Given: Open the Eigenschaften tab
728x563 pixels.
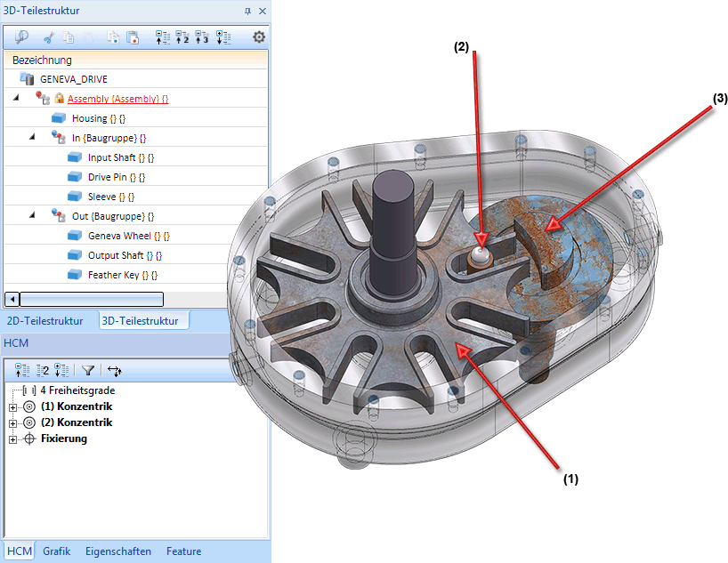Looking at the screenshot, I should [x=118, y=551].
